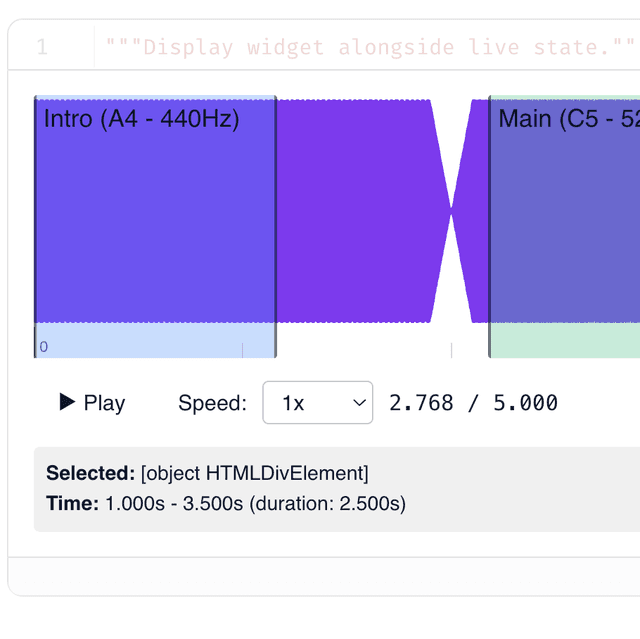Click the 0 timeline tick label
The height and width of the screenshot is (639, 640).
point(44,347)
